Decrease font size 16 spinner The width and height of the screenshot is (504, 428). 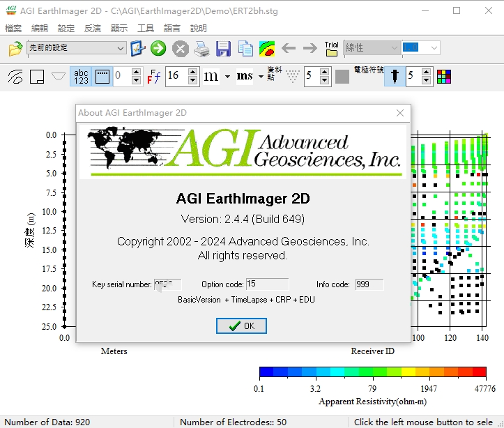(192, 80)
